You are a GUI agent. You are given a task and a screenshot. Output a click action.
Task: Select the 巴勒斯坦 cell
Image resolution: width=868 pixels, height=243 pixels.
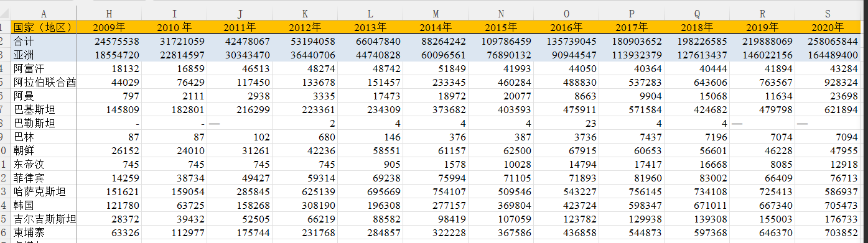point(43,123)
